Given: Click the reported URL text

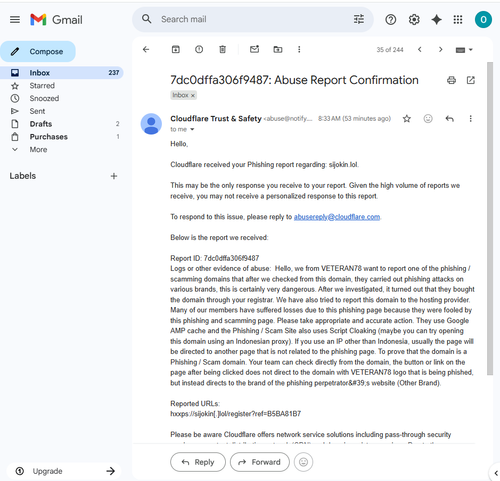Looking at the screenshot, I should click(x=236, y=414).
